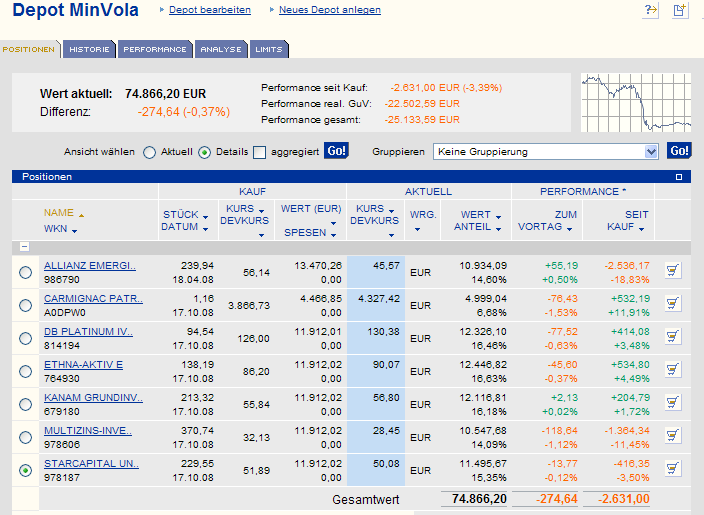Screen dimensions: 704x515
Task: Sort by SPESEN column arrow
Action: [333, 235]
